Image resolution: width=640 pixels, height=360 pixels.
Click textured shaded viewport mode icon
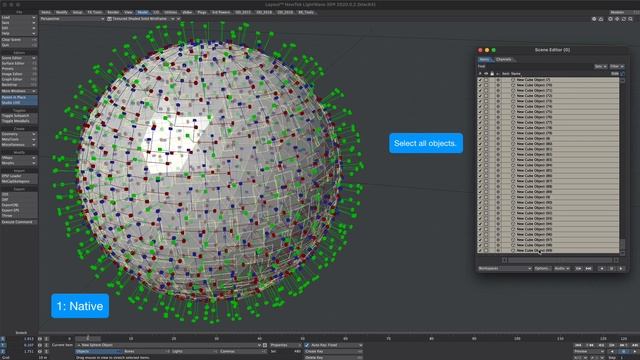pos(109,19)
